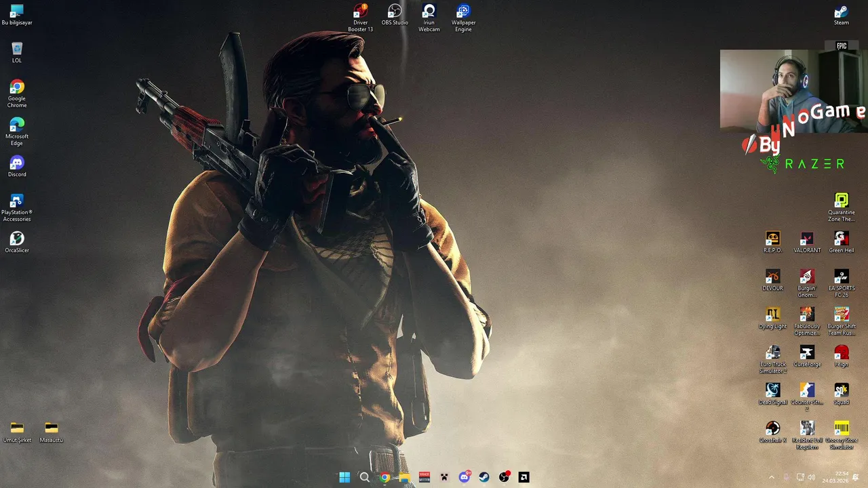Launch Euro Truck Simulator 2 shortcut
Screen dimensions: 868x488
[x=772, y=360]
